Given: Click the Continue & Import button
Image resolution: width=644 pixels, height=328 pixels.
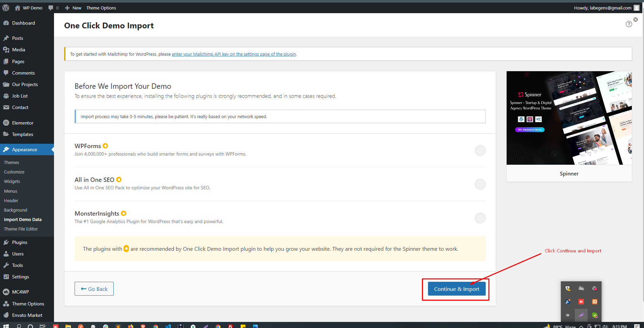Looking at the screenshot, I should pos(457,289).
